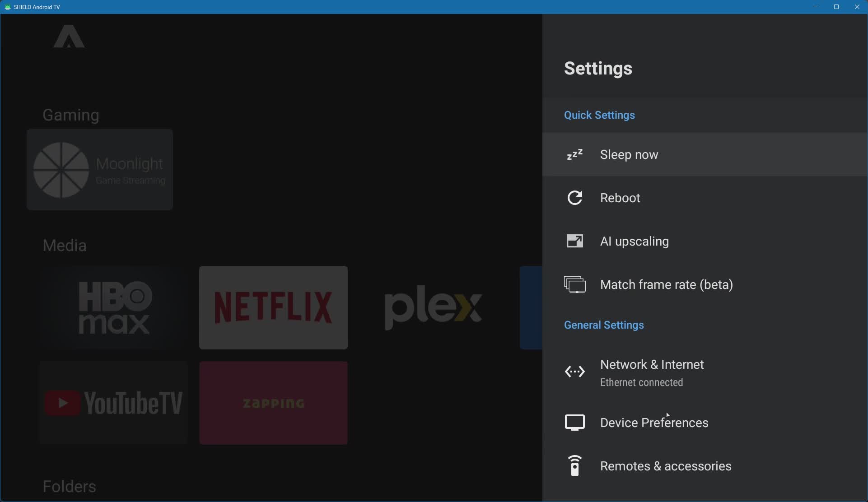Choose Reboot from Quick Settings
Screen dimensions: 868x502
click(620, 198)
